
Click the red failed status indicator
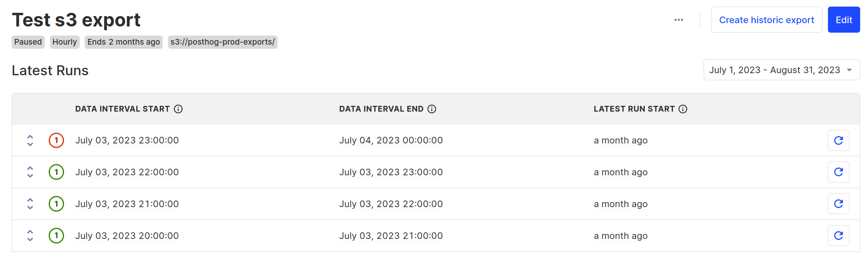pos(56,140)
